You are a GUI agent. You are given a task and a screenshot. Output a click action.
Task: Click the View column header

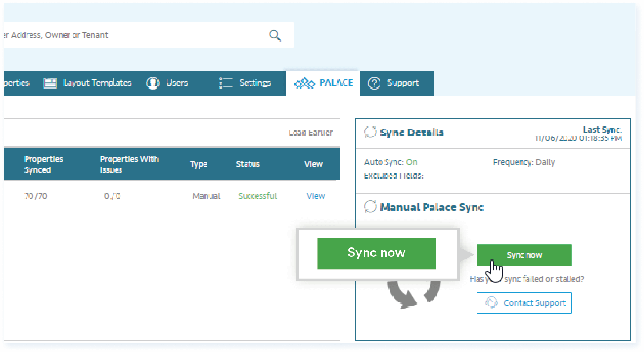(x=314, y=164)
